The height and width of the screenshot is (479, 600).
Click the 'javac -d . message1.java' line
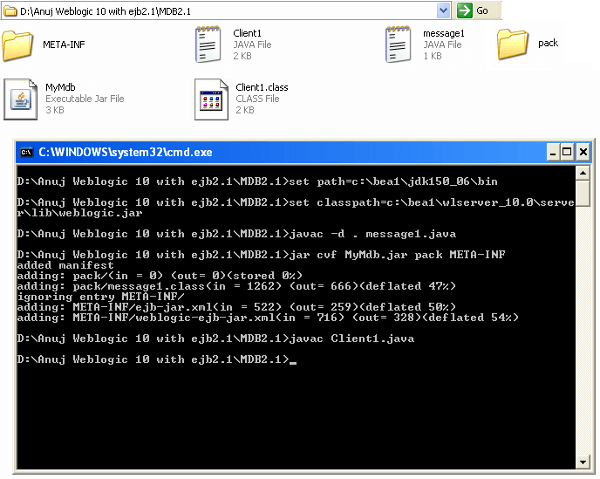pyautogui.click(x=236, y=234)
